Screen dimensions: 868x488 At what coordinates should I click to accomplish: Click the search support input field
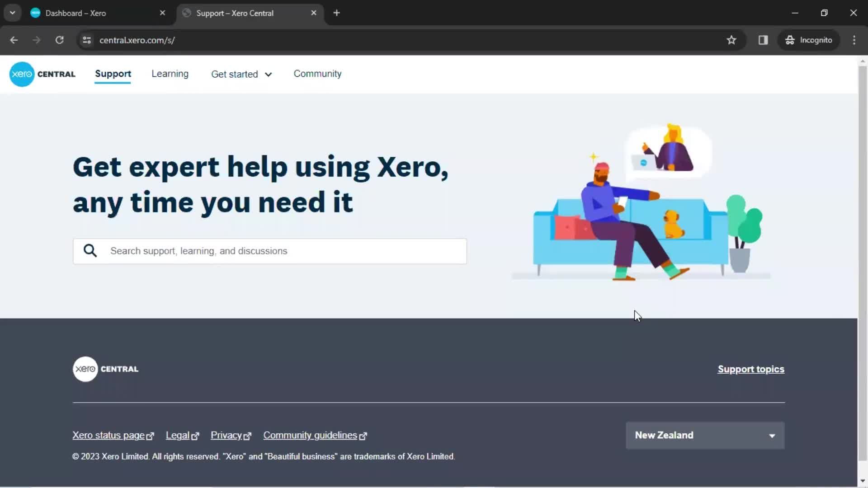click(x=270, y=251)
